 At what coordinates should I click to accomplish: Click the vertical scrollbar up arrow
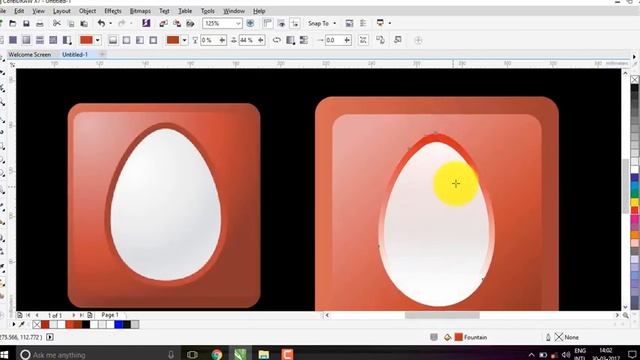(625, 73)
